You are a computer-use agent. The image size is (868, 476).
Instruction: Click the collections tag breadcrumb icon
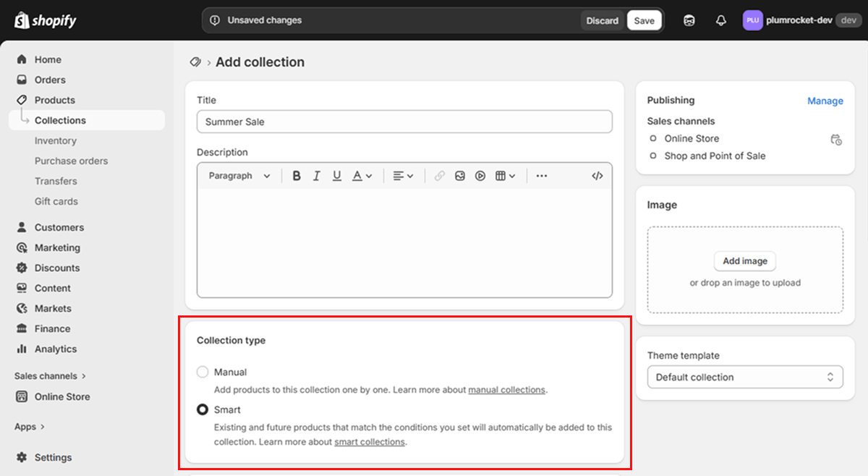point(195,62)
